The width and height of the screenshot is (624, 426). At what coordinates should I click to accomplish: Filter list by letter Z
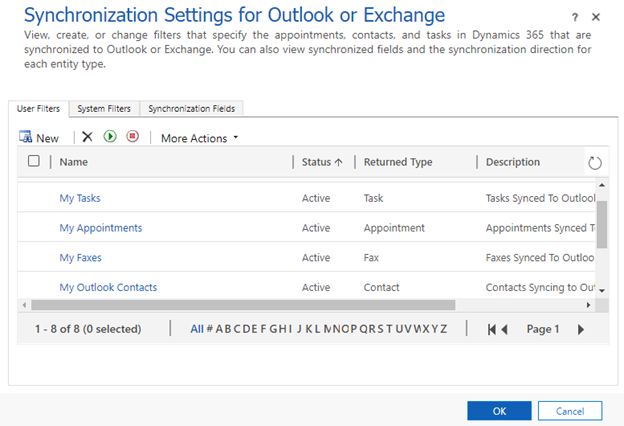tap(443, 329)
